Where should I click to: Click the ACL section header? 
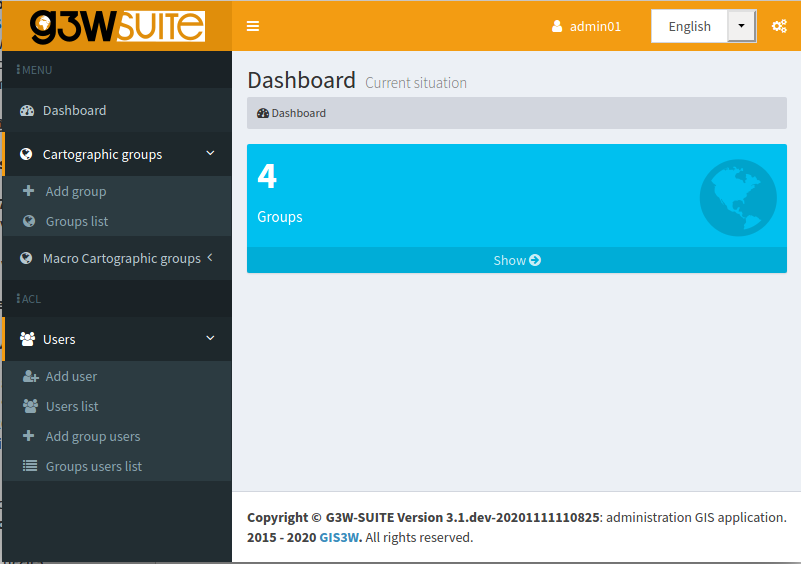[29, 299]
